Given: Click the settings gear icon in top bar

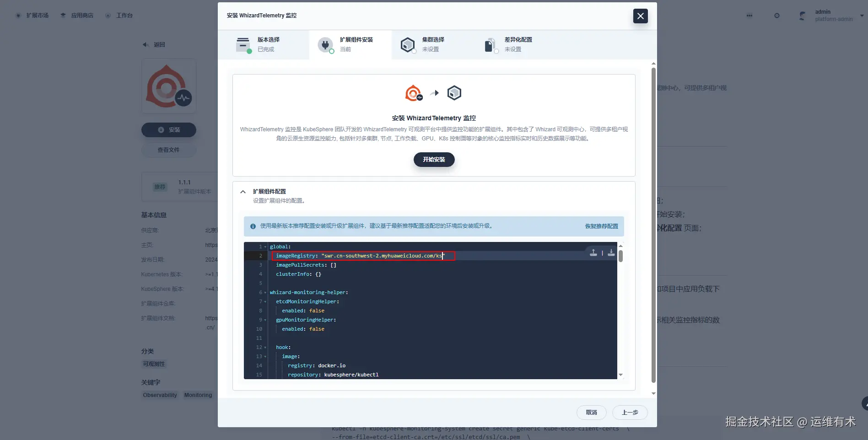Looking at the screenshot, I should coord(776,16).
